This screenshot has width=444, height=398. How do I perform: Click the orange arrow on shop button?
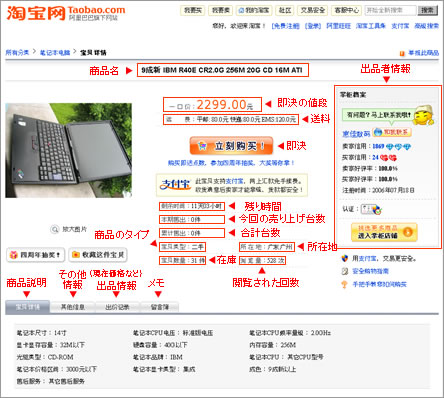(408, 232)
